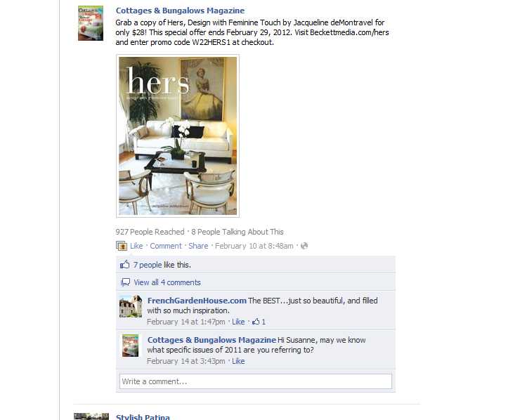Image resolution: width=520 pixels, height=420 pixels.
Task: Open the Cottages & Bungalows Magazine page link
Action: pos(180,11)
